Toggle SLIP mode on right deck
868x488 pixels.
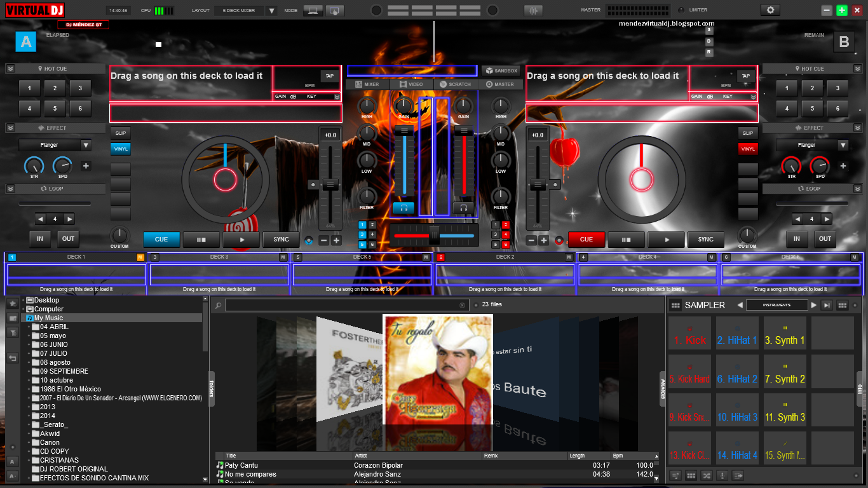coord(748,133)
